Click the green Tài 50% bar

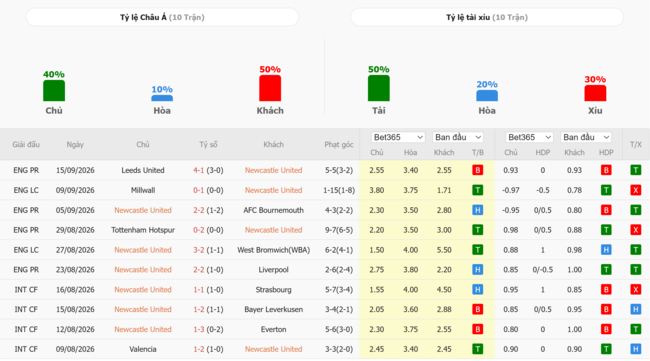[378, 88]
